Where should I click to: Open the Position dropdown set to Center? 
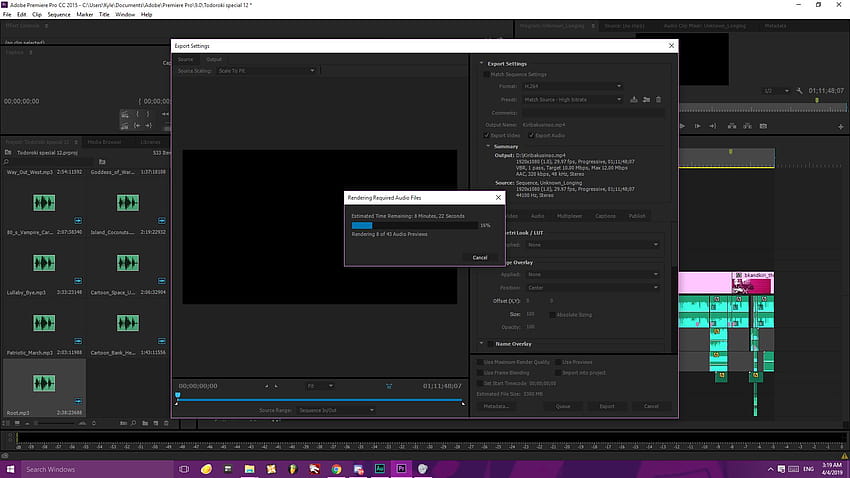pos(593,288)
